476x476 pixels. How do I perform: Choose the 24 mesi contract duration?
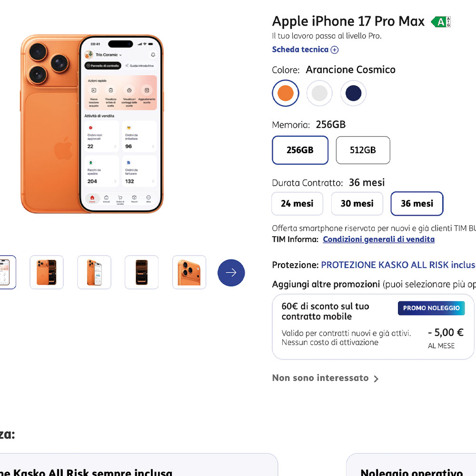pos(297,204)
